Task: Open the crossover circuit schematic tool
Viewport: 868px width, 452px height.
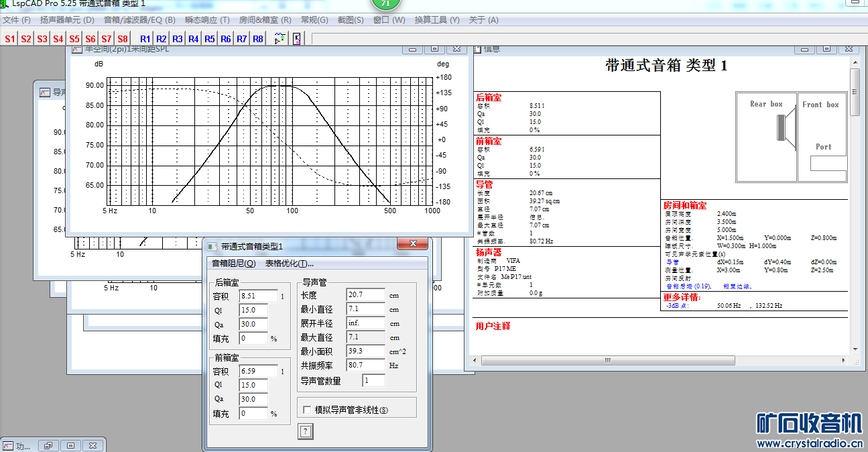Action: click(x=280, y=39)
